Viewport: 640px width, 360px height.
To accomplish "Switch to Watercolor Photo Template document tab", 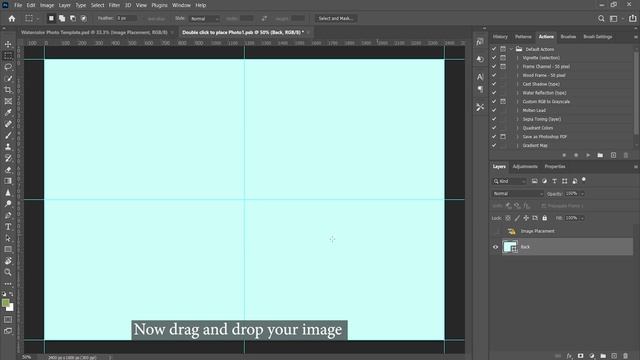I will click(94, 32).
